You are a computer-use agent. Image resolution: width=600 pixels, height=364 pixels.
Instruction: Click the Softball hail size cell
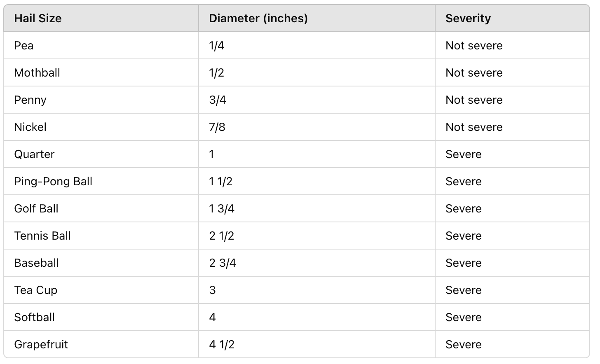pyautogui.click(x=101, y=317)
